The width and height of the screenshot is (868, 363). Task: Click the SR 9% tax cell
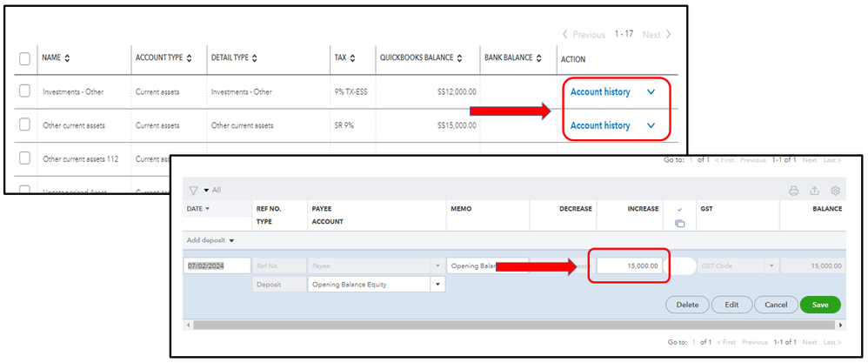[x=344, y=126]
